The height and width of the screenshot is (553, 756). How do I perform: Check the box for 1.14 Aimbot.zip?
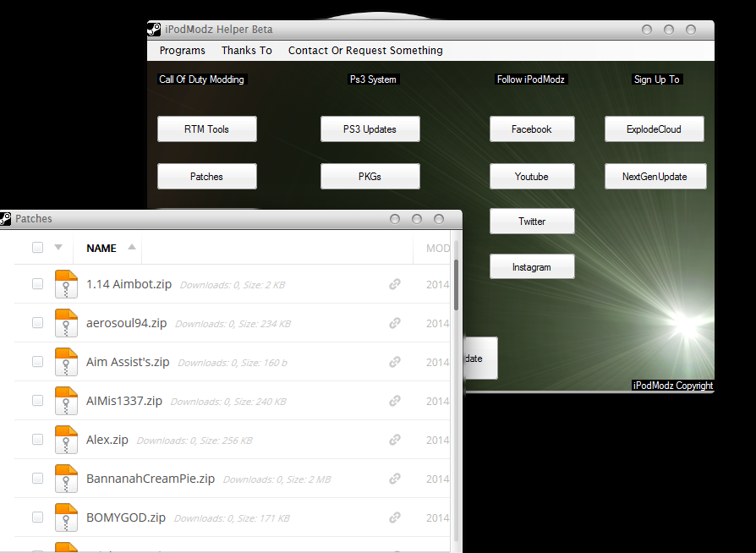pyautogui.click(x=37, y=284)
